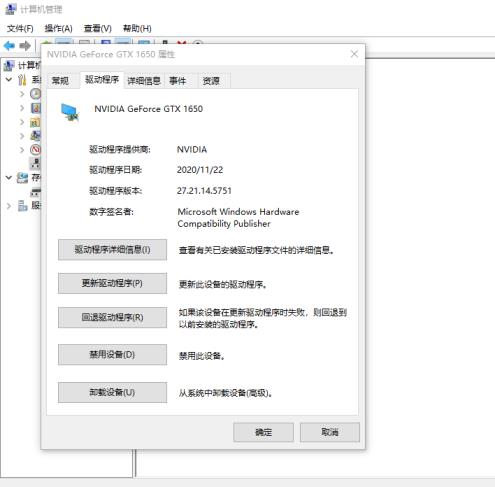
Task: Click the 驱动程序日期 label
Action: tap(115, 170)
